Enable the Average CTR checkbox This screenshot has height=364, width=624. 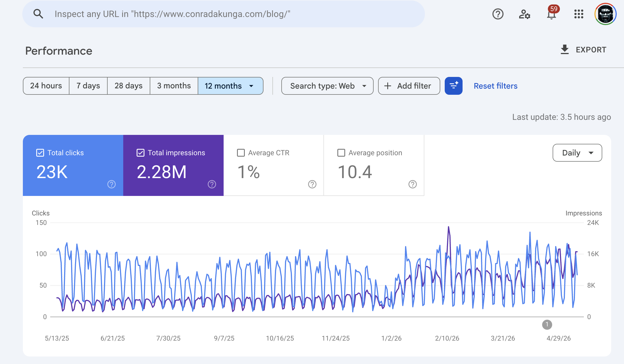click(x=241, y=153)
